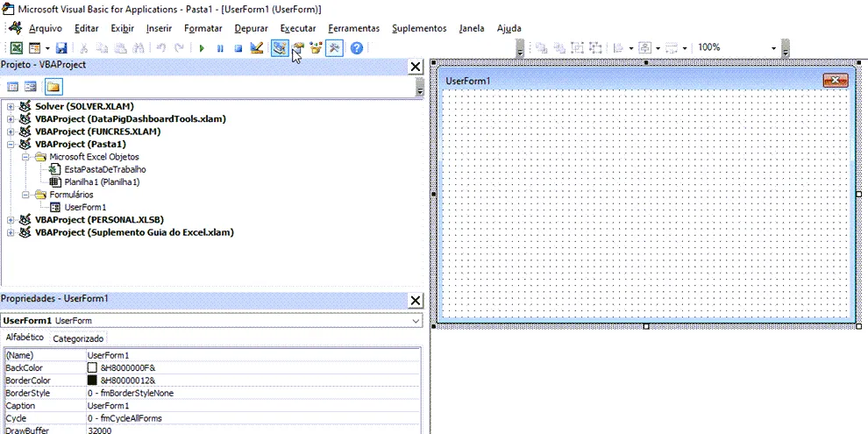
Task: Open the Make Same Size dropdown arrow
Action: [x=685, y=48]
